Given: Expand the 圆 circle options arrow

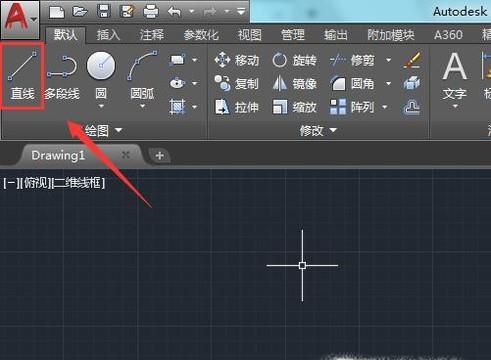Looking at the screenshot, I should [101, 106].
